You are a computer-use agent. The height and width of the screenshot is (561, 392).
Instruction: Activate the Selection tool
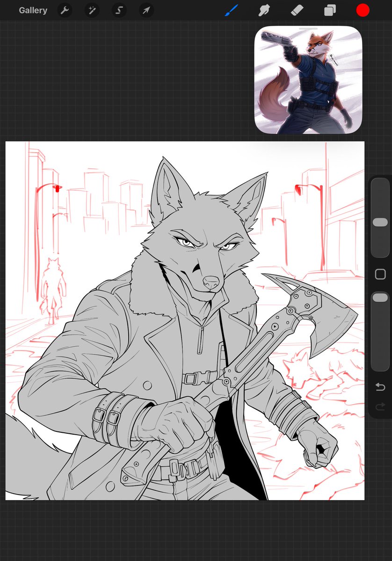click(x=119, y=10)
